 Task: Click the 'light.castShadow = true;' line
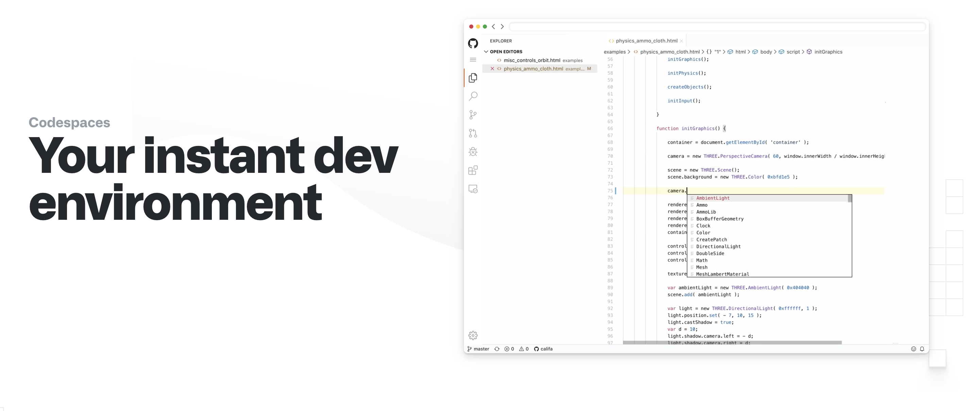[x=700, y=322]
